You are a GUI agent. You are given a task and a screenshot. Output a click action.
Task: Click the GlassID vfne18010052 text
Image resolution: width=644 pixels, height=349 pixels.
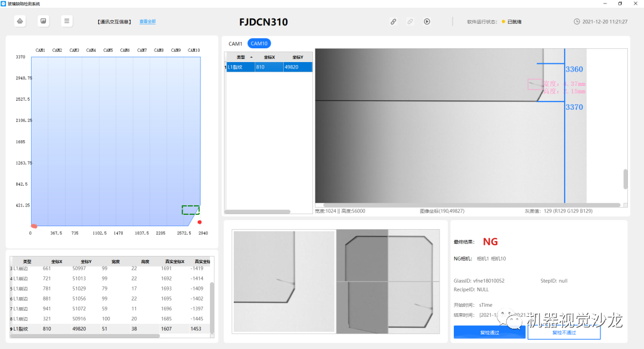(x=479, y=281)
